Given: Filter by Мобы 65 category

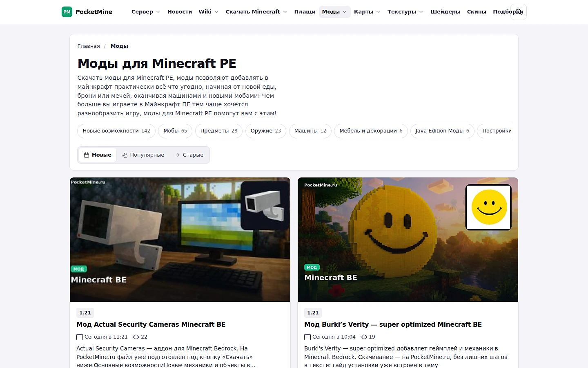Looking at the screenshot, I should pos(175,131).
